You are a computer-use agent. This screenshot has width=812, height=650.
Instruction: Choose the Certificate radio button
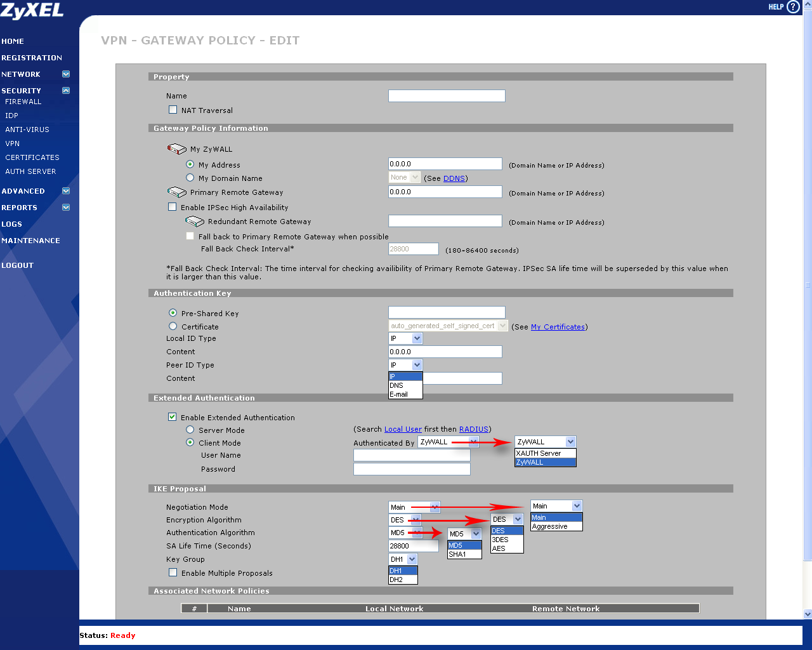(x=173, y=326)
